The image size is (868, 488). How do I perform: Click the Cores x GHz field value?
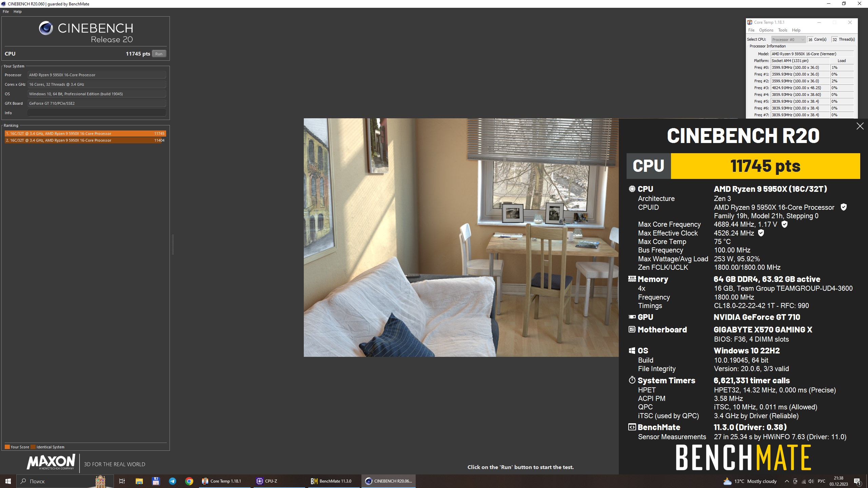pyautogui.click(x=97, y=84)
